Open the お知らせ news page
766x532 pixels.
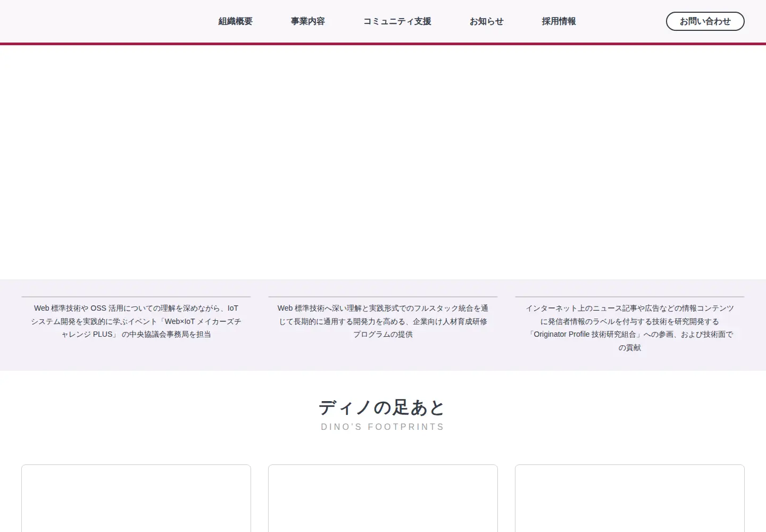(486, 21)
